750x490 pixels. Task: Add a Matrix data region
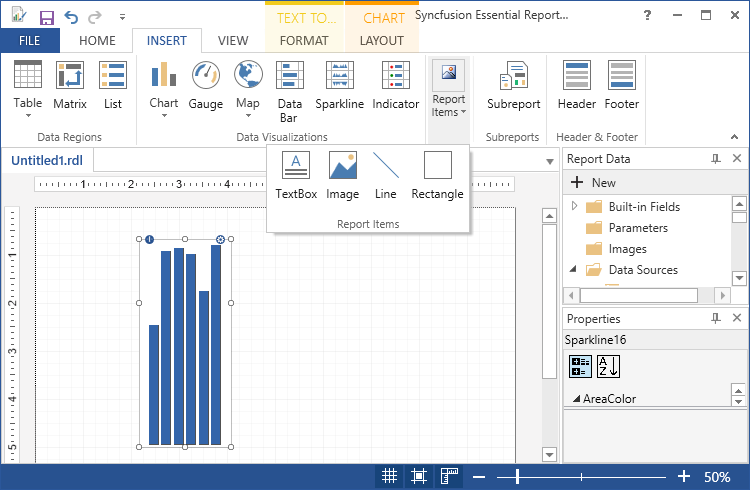point(70,85)
